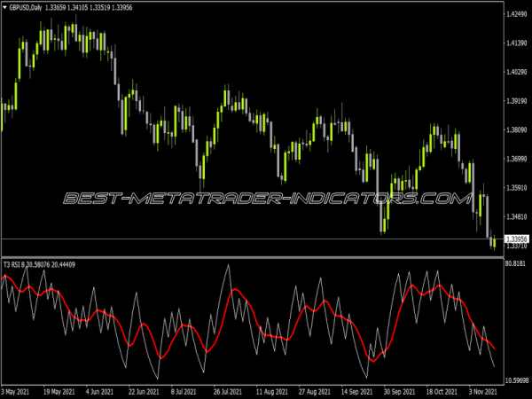The width and height of the screenshot is (532, 399).
Task: Click the 30 Sep 2021 date label
Action: tap(400, 392)
